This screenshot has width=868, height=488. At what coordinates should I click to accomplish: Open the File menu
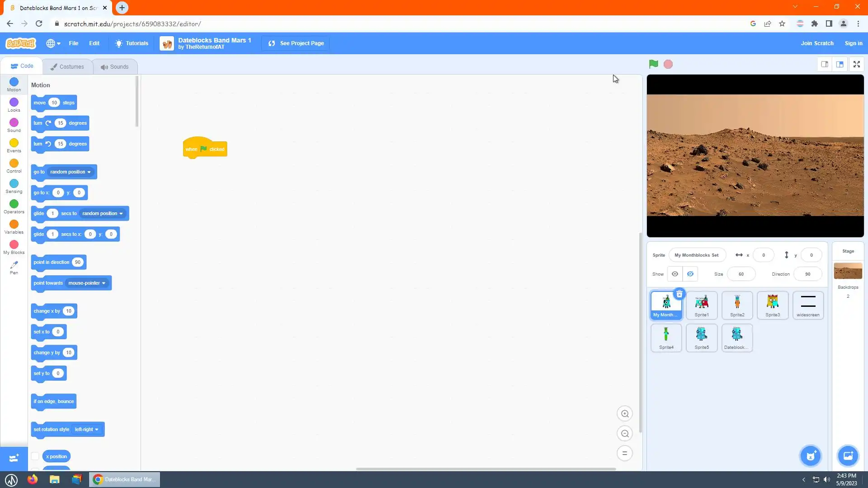73,43
